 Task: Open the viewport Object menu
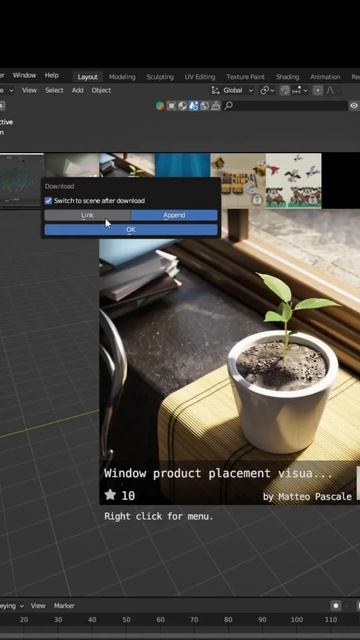point(101,91)
